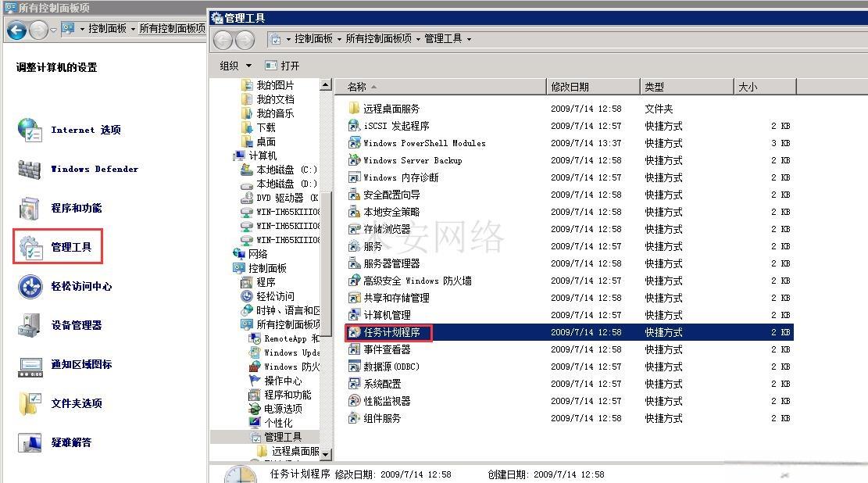The width and height of the screenshot is (868, 483).
Task: Open Internet 选项 icon in control panel
Action: coord(30,130)
